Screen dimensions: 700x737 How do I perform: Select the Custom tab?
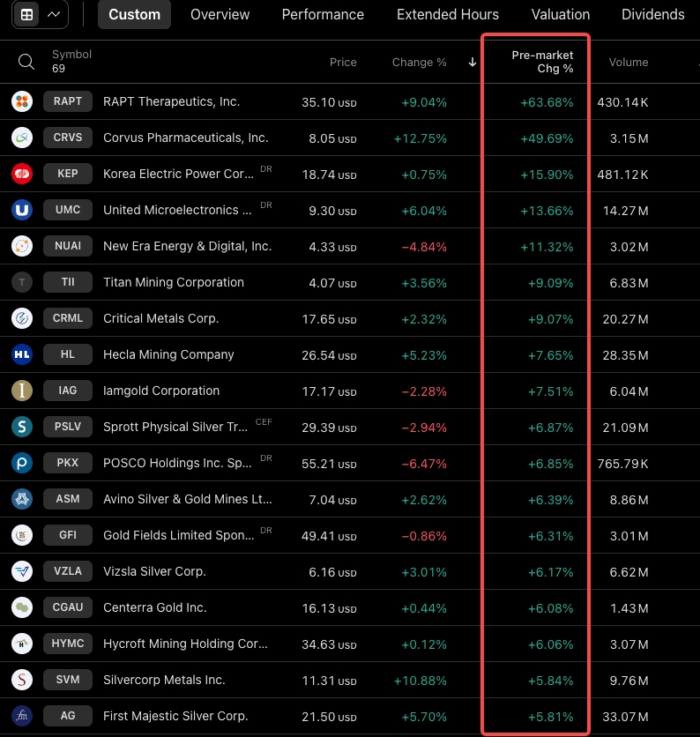(x=135, y=15)
